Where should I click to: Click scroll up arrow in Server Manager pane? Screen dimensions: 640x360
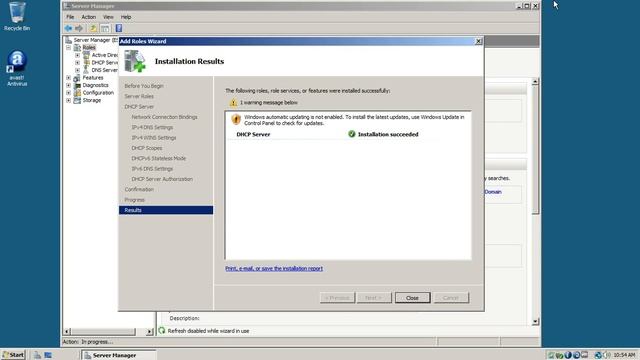click(535, 82)
